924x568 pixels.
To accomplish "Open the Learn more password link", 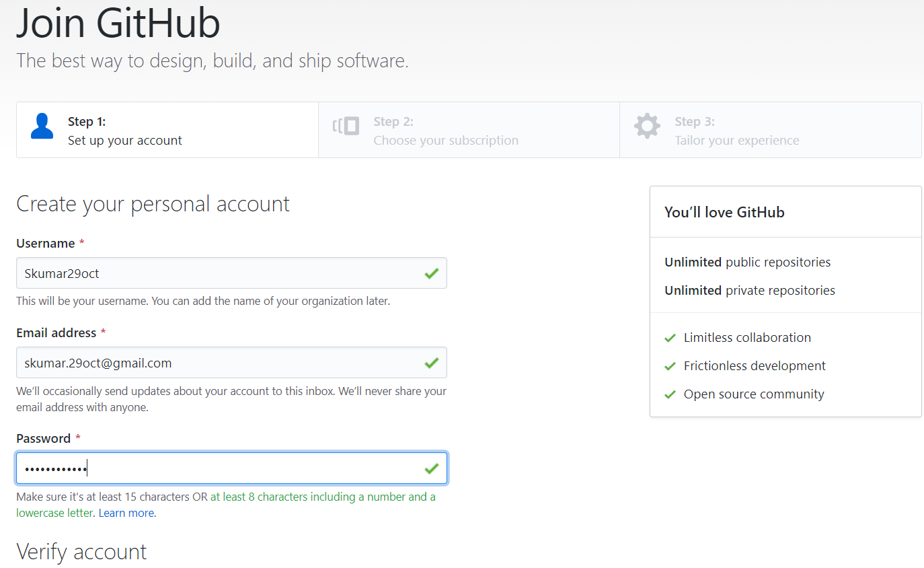I will (x=126, y=513).
